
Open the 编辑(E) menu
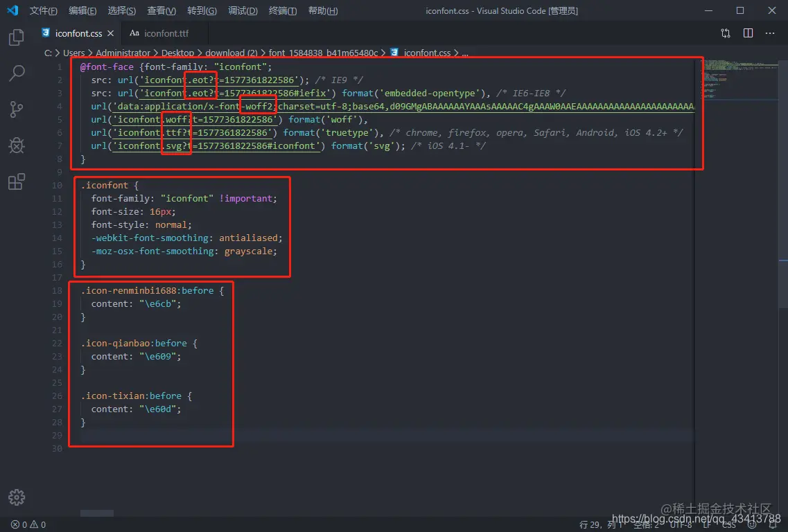point(82,10)
